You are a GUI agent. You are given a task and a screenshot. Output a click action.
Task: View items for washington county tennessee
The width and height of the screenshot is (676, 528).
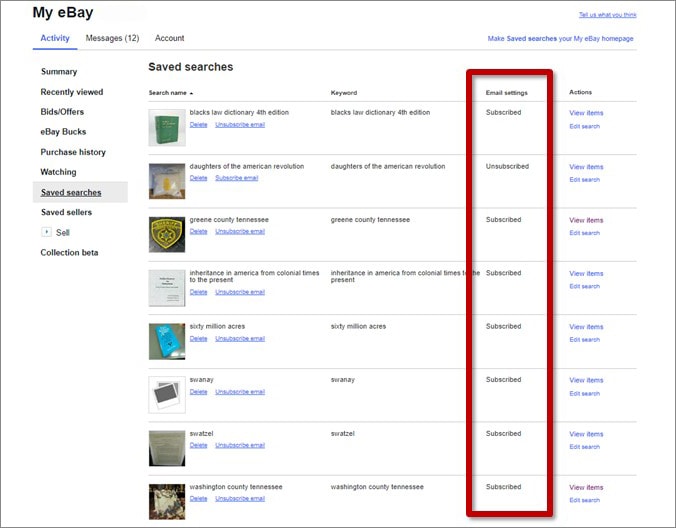[x=586, y=487]
